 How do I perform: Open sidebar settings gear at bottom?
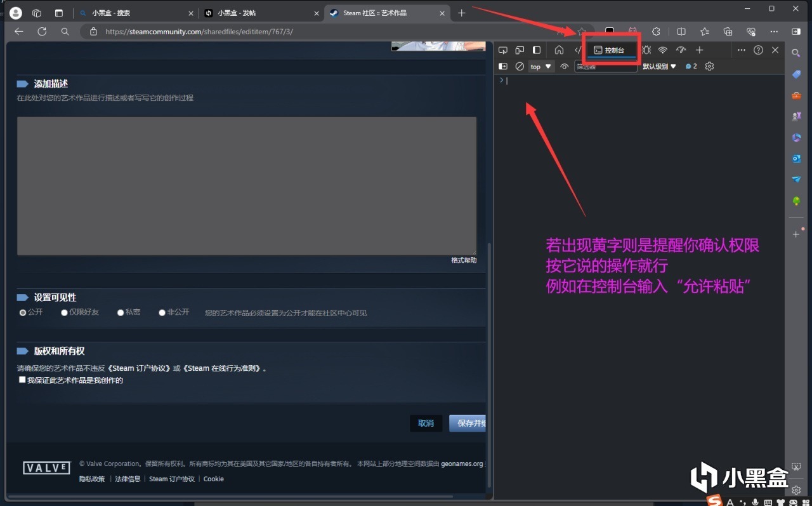(796, 489)
